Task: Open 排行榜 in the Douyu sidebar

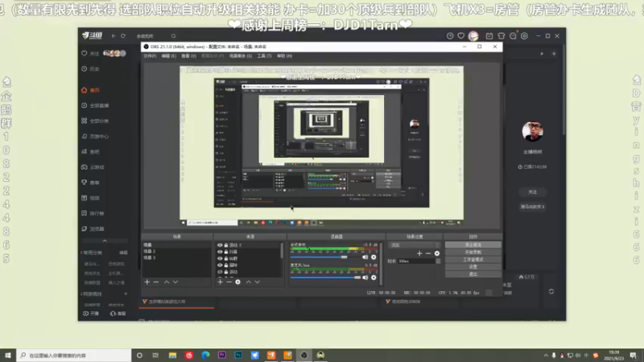Action: pyautogui.click(x=93, y=213)
